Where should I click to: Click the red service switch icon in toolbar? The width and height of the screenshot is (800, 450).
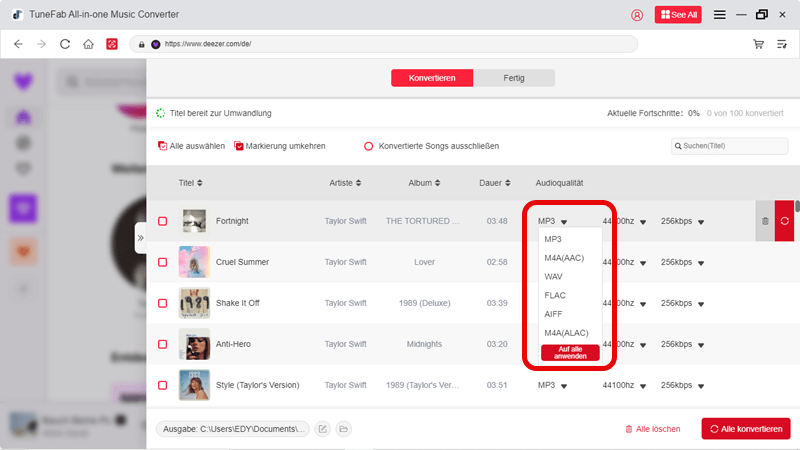point(112,44)
